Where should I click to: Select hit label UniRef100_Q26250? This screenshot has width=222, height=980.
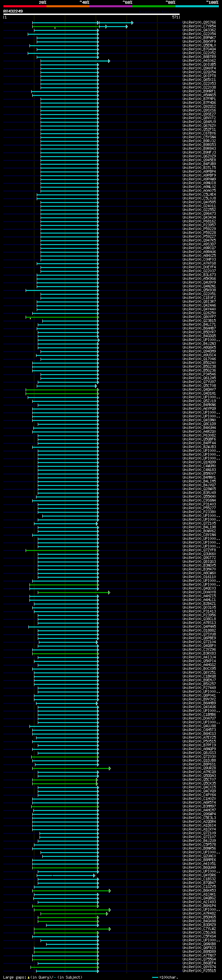[x=199, y=313]
